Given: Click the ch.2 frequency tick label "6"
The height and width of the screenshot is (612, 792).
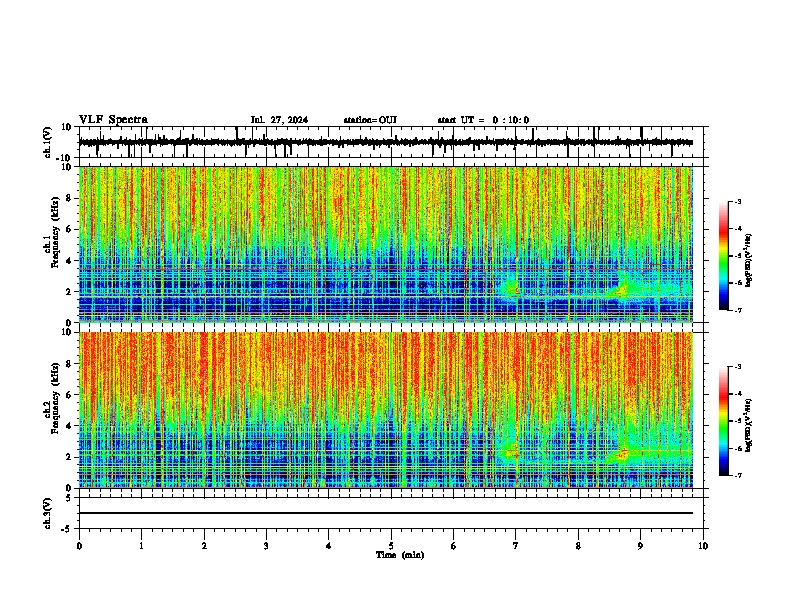Looking at the screenshot, I should click(69, 395).
